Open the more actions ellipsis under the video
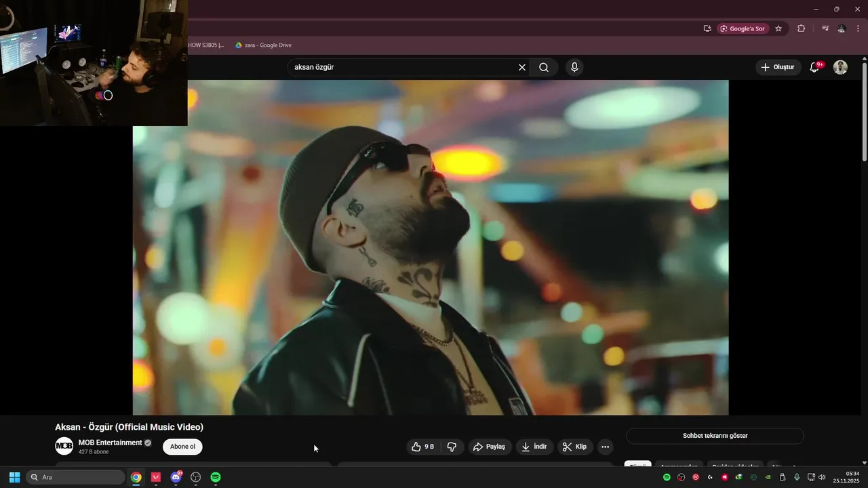 [x=605, y=447]
